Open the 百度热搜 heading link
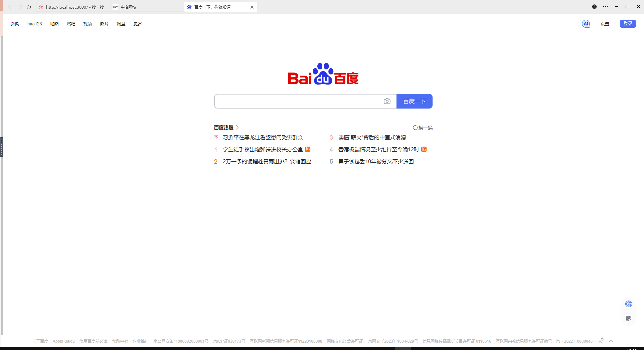Image resolution: width=644 pixels, height=350 pixels. pos(224,128)
